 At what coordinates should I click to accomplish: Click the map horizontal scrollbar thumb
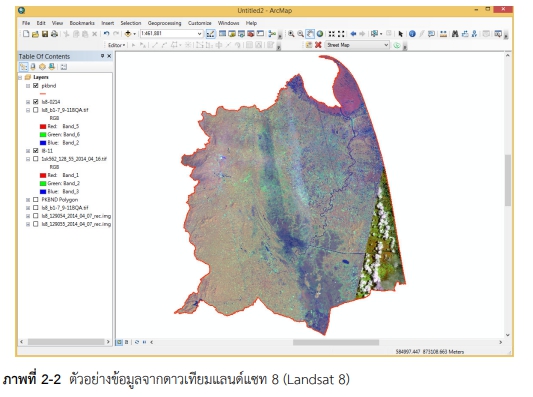click(x=336, y=342)
